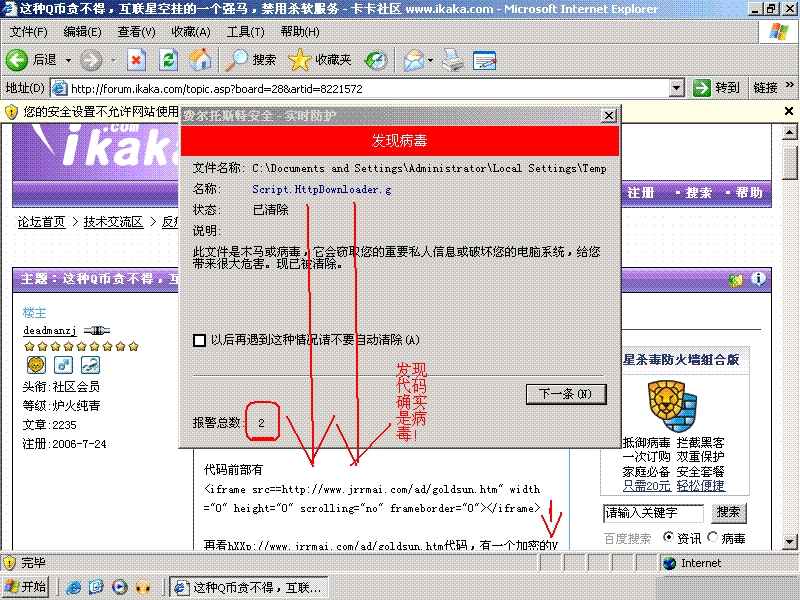Click 搜索 in the forum navigation bar
This screenshot has height=600, width=800.
(698, 193)
